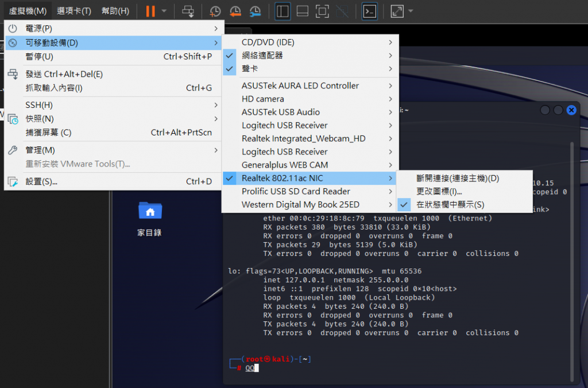Open Prolific USB SD Card Reader submenu

311,192
